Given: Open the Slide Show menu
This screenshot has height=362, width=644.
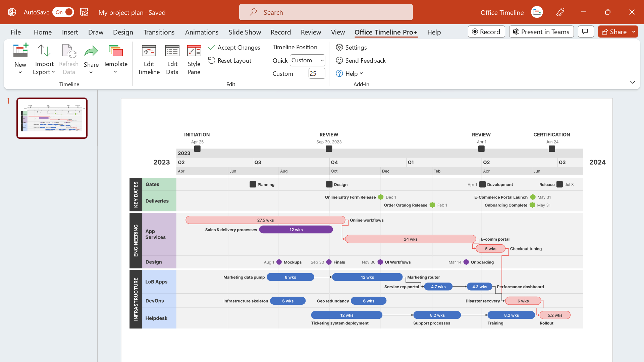Looking at the screenshot, I should pos(245,32).
